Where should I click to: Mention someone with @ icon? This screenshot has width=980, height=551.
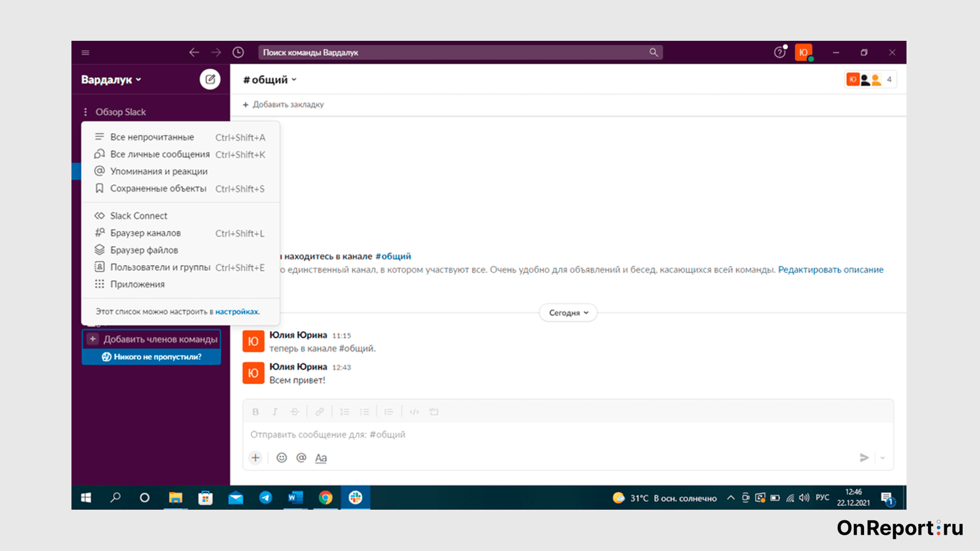[x=302, y=458]
